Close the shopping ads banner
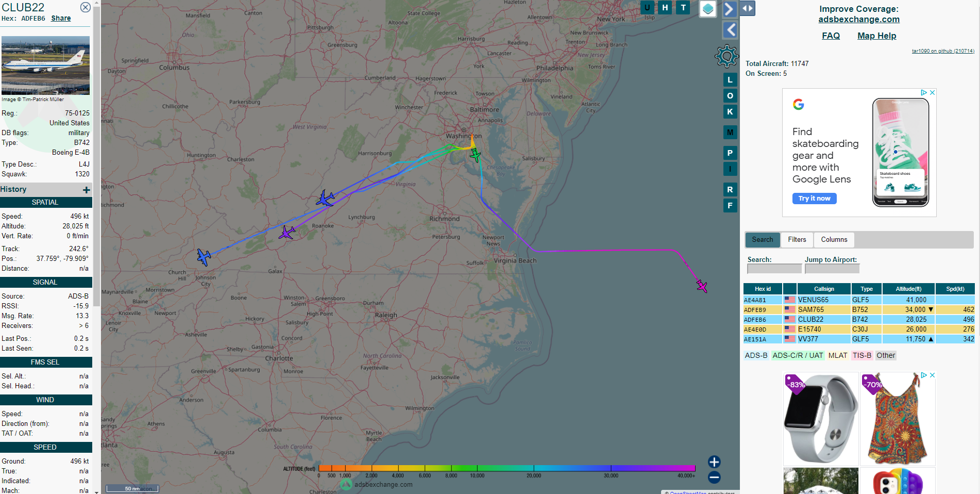Viewport: 980px width, 494px height. pos(932,375)
